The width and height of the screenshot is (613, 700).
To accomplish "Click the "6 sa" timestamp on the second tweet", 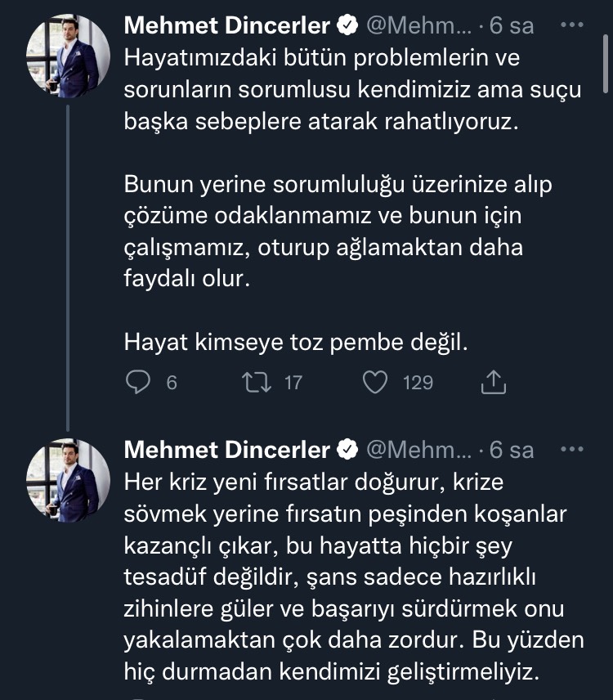I will [x=511, y=450].
